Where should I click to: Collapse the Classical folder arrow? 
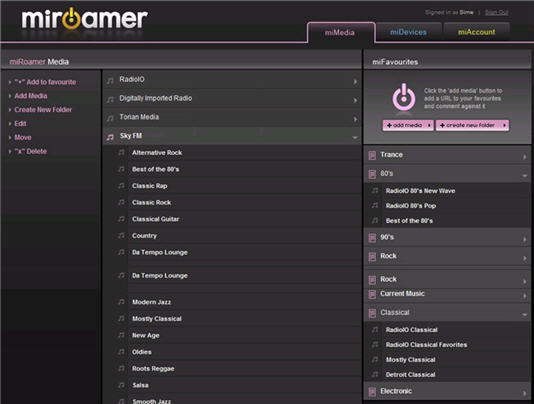[x=524, y=315]
